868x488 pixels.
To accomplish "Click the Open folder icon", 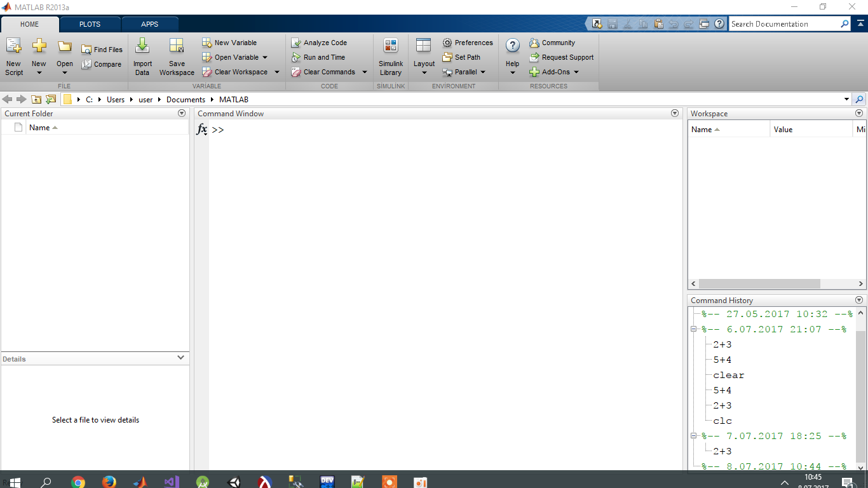I will [x=65, y=46].
